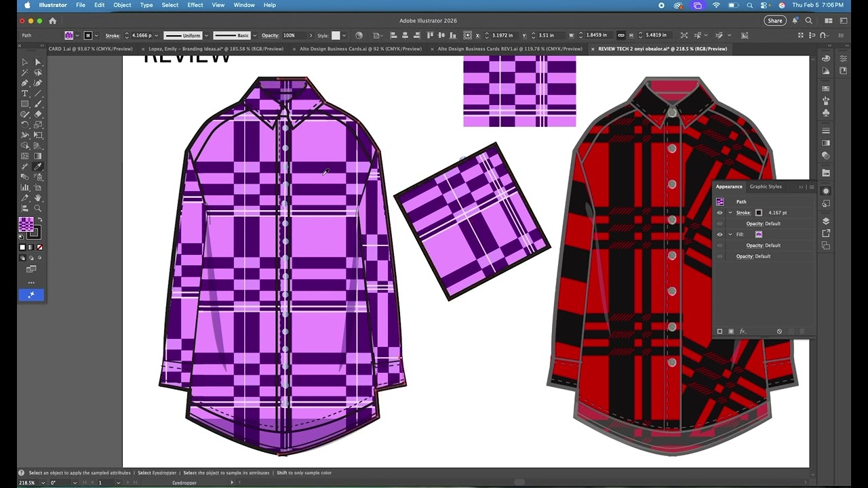Choose the Hand tool
Screen dimensions: 868x488
(x=38, y=197)
